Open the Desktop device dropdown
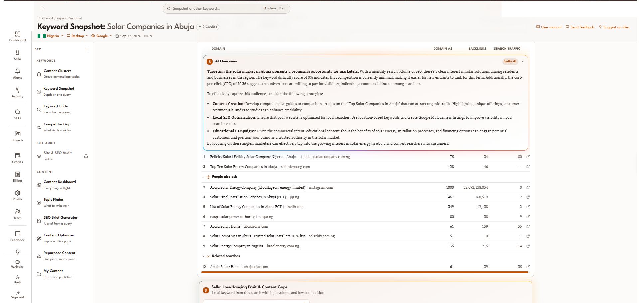This screenshot has width=644, height=303. tap(77, 36)
